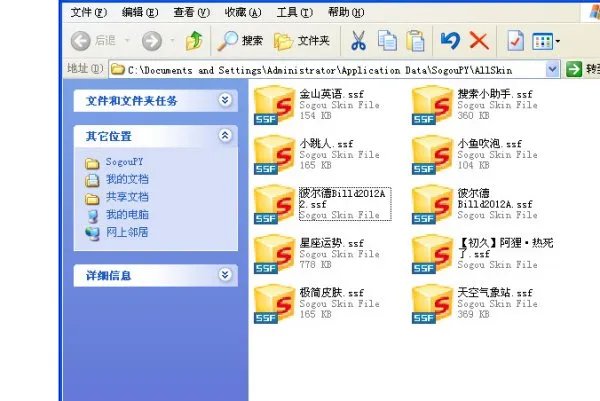The height and width of the screenshot is (401, 600).
Task: Delete using the red X icon
Action: tap(479, 41)
